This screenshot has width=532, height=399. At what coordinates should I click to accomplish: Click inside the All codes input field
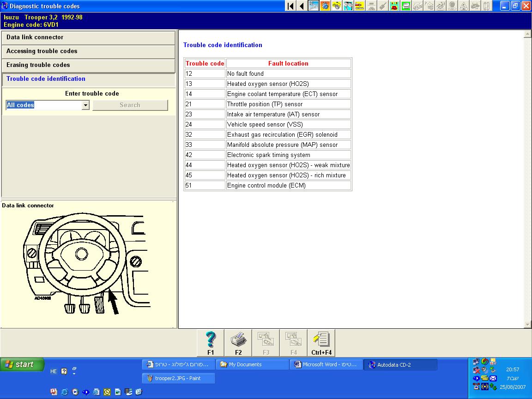[44, 105]
